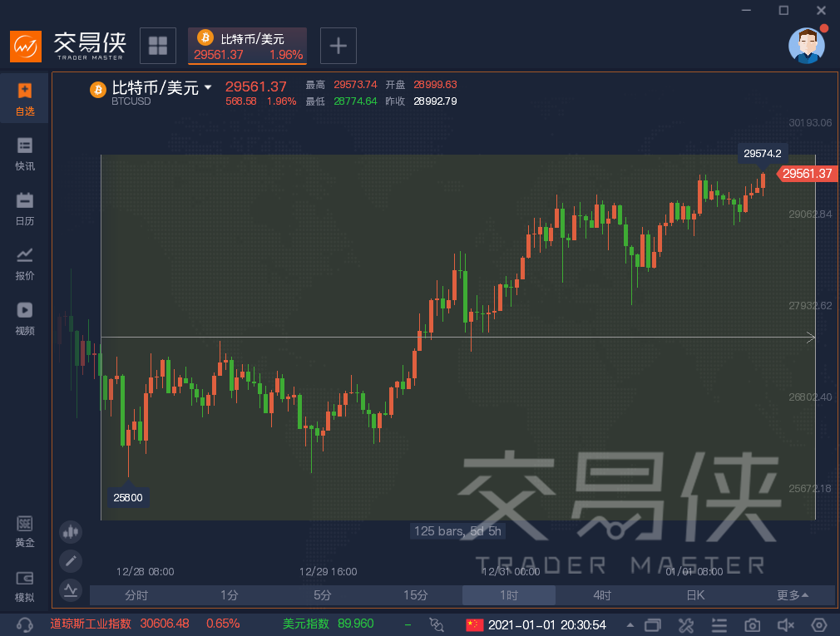Click the Bitcoin icon beside 比特币/美元 title
Image resolution: width=840 pixels, height=636 pixels.
97,90
